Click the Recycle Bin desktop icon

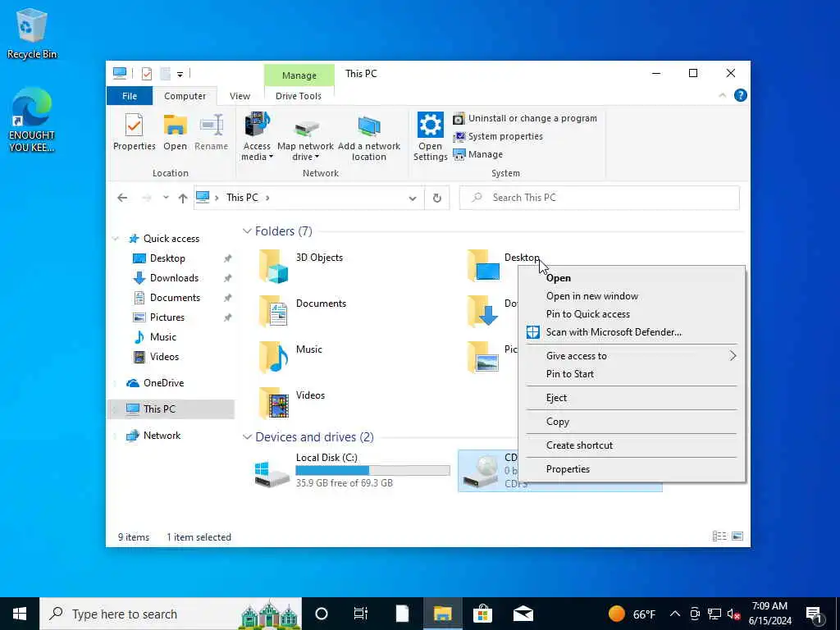[x=32, y=34]
